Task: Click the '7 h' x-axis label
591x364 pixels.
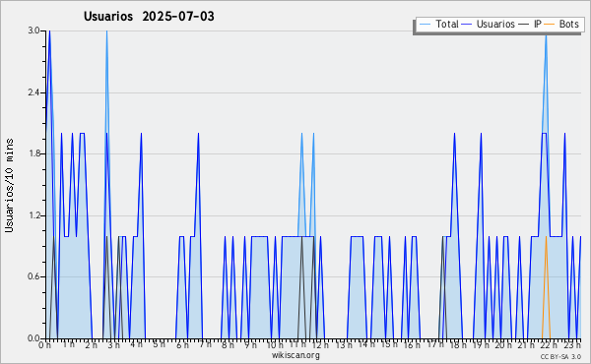Action: point(206,344)
